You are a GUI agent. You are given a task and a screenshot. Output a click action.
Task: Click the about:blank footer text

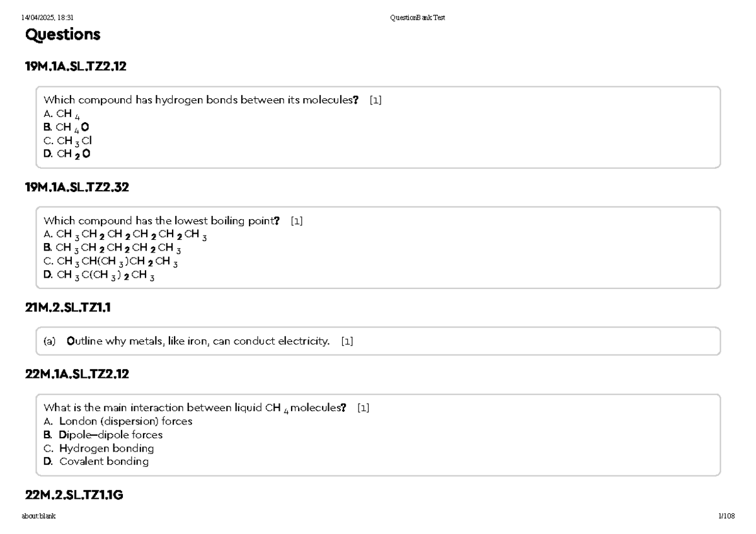pos(38,516)
